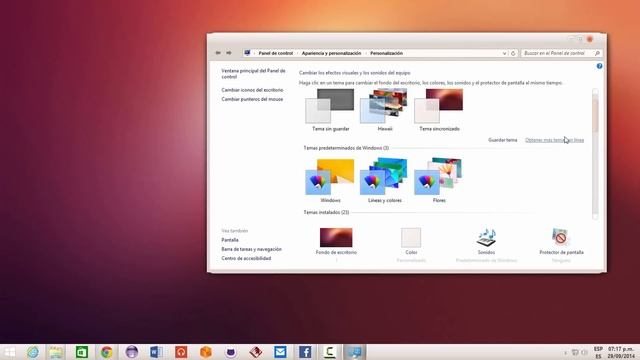Screen dimensions: 640x360
Task: Open the purple sphere taskbar app
Action: (131, 352)
